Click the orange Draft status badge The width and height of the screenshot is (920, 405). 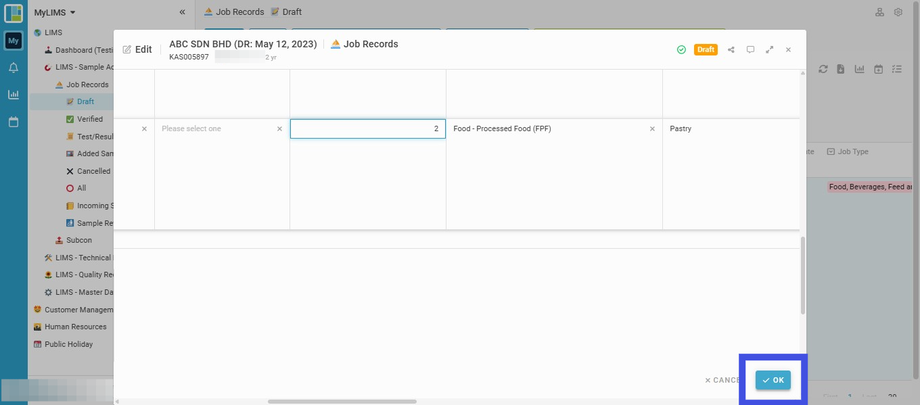[x=706, y=50]
